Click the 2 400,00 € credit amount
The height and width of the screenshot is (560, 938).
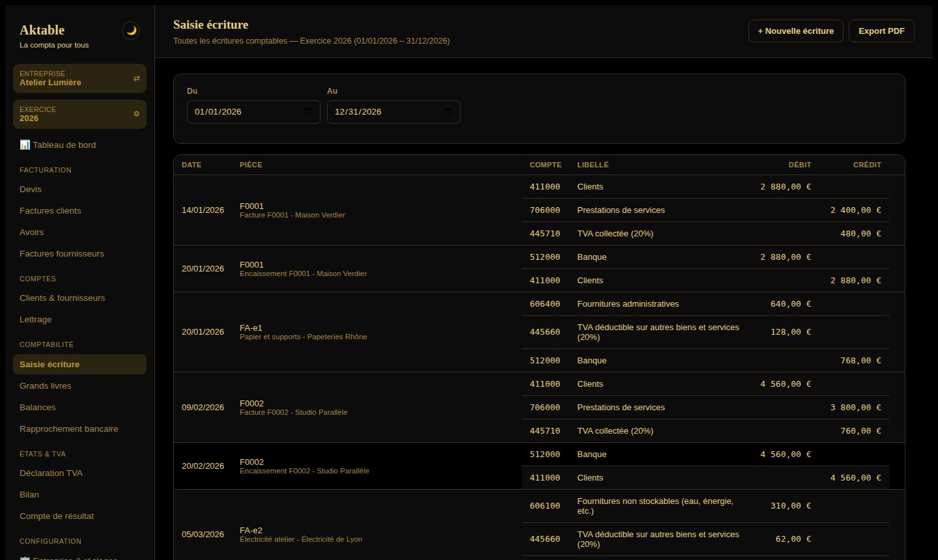855,210
